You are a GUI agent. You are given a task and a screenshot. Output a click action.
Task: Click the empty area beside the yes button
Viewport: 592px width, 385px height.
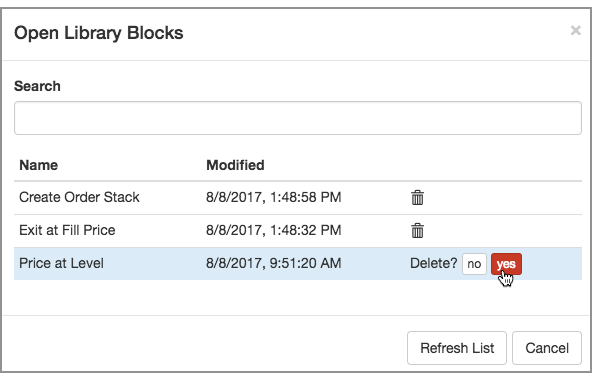pos(551,264)
